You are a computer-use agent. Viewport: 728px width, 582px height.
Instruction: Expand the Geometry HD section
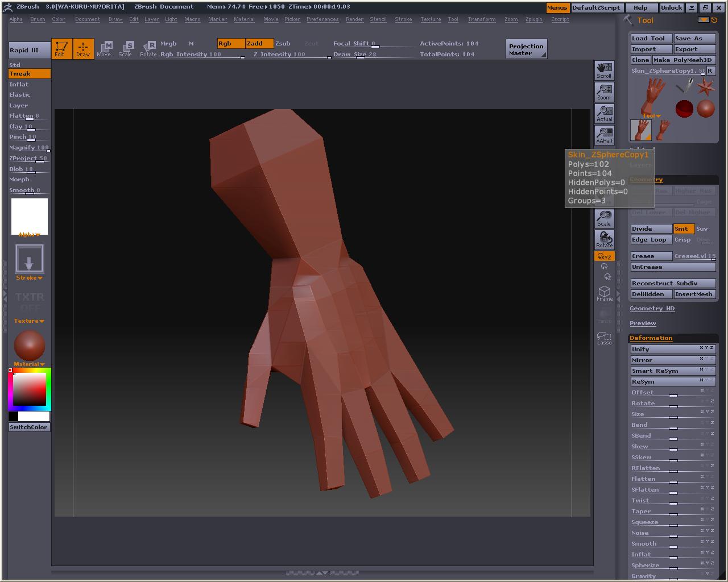coord(652,309)
